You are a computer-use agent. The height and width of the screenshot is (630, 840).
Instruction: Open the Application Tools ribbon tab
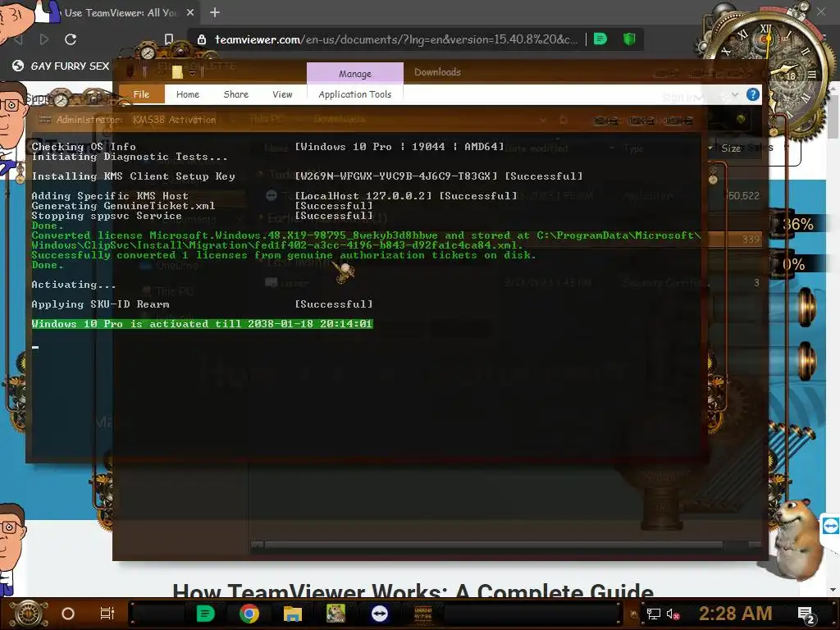pyautogui.click(x=354, y=94)
